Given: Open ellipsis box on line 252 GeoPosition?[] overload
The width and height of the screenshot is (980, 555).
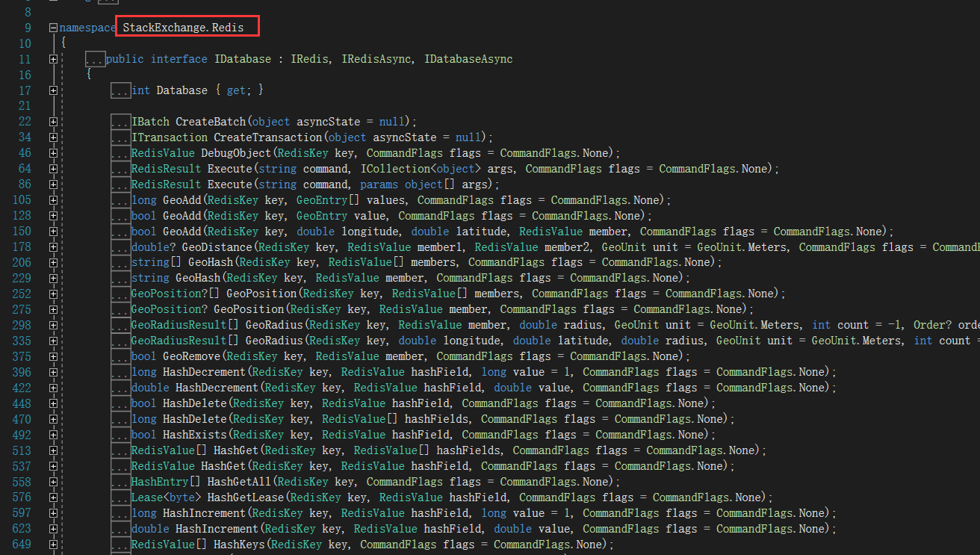Looking at the screenshot, I should (120, 294).
